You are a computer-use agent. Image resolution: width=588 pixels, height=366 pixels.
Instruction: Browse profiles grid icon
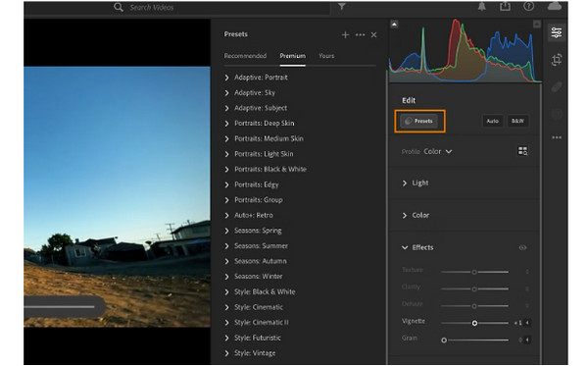point(522,151)
